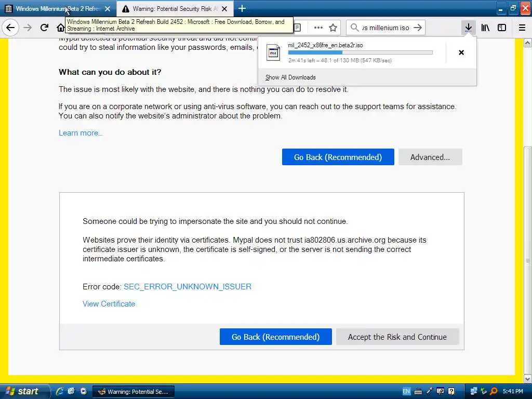Viewport: 532px width, 399px height.
Task: Click the search magnifier icon
Action: 354,28
